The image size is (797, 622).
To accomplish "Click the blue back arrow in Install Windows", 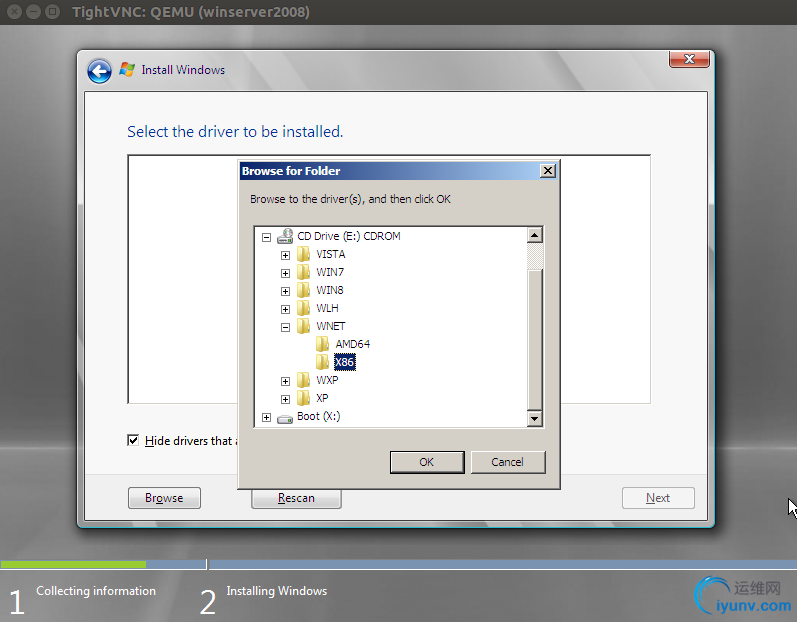I will coord(99,71).
